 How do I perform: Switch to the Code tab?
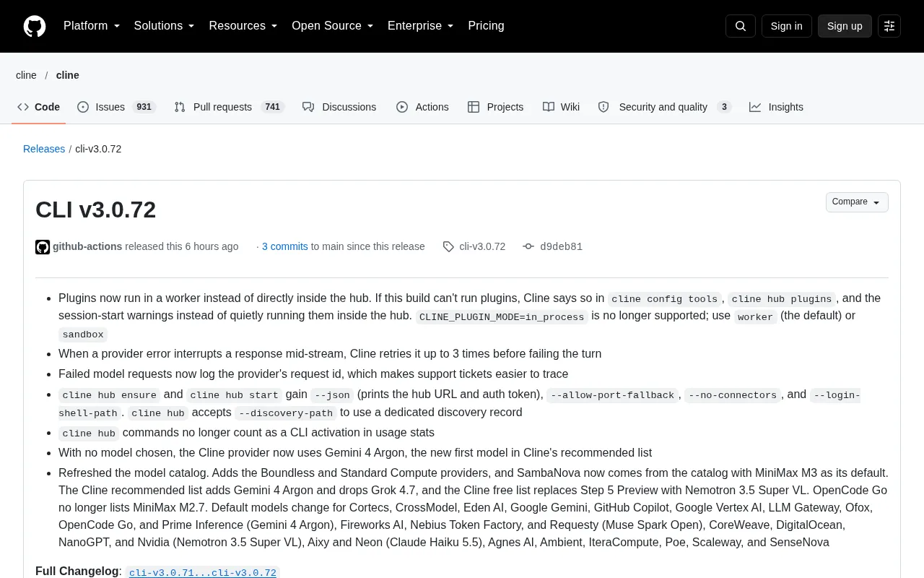pos(39,107)
